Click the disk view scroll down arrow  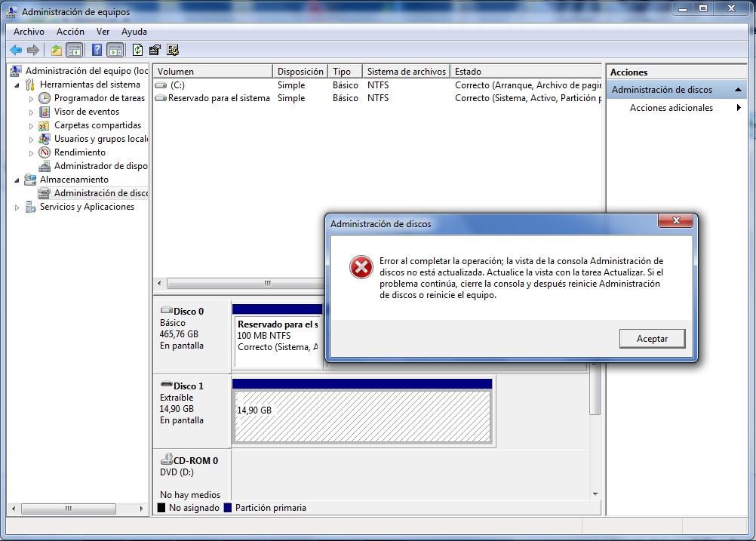595,493
